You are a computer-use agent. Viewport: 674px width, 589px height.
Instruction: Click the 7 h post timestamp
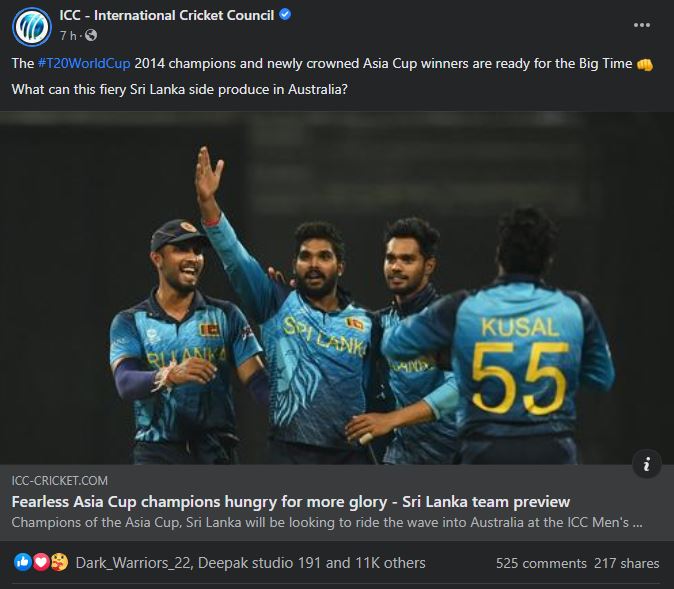tap(68, 36)
